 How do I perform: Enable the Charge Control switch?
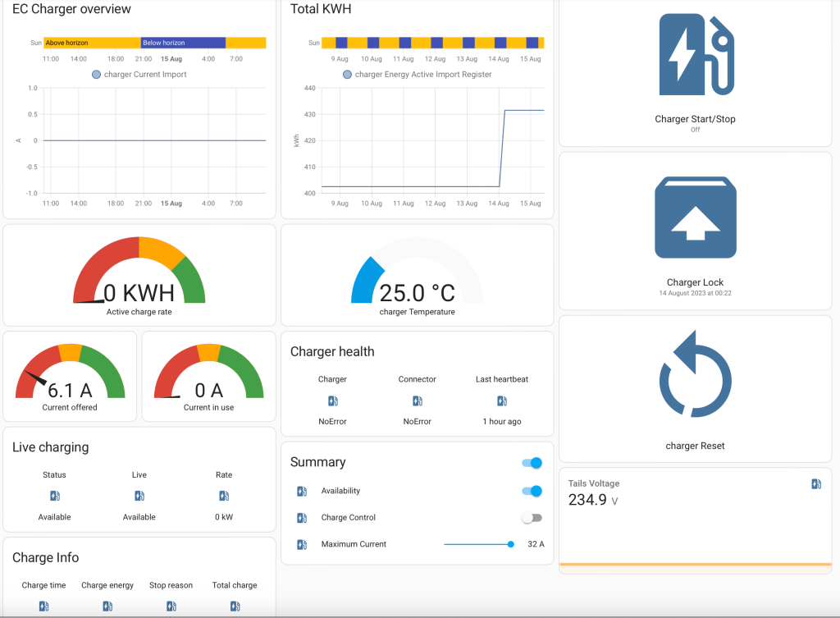point(532,518)
